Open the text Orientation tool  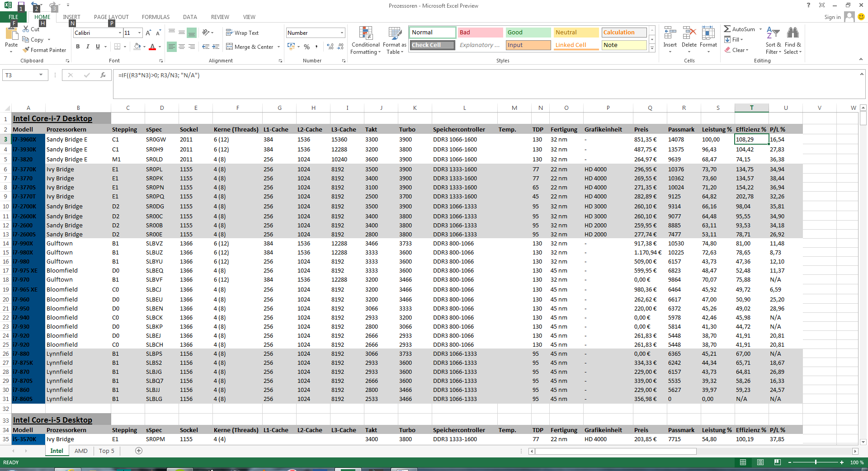pyautogui.click(x=206, y=33)
